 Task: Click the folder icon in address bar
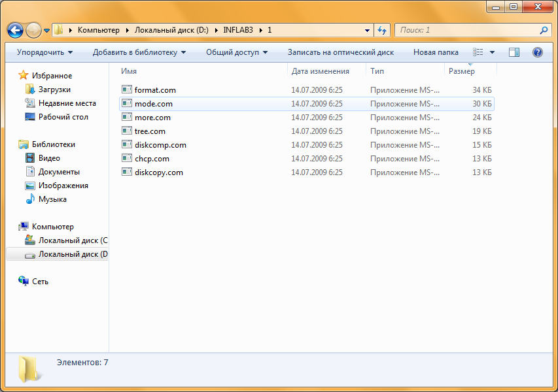pos(59,30)
